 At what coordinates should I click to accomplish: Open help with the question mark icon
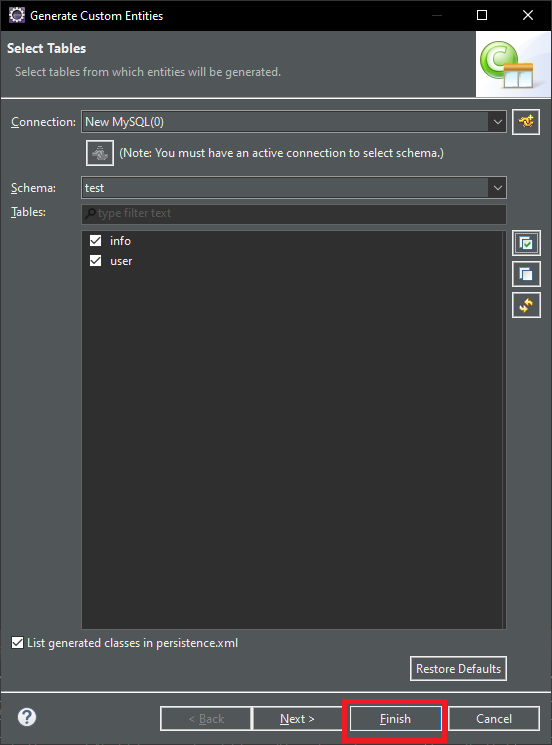pyautogui.click(x=27, y=717)
